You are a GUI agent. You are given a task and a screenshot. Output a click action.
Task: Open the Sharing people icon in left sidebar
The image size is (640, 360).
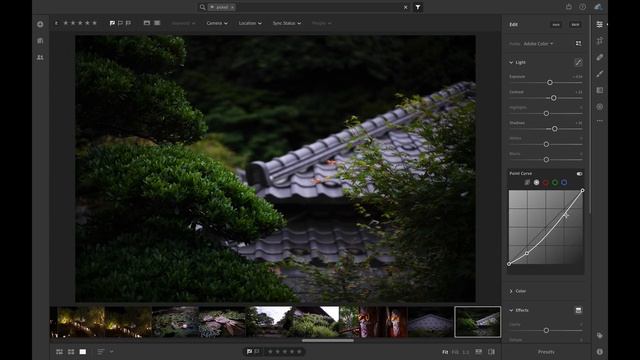[40, 58]
